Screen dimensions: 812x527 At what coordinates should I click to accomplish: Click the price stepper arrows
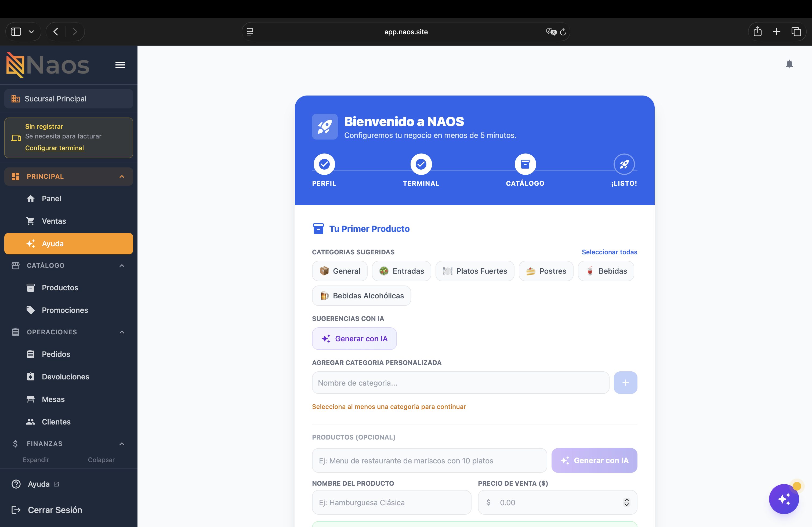coord(626,503)
